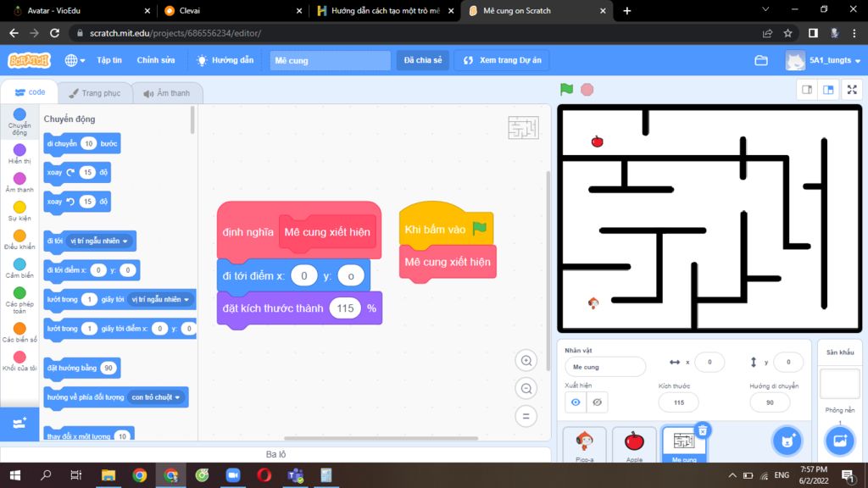Select the Sự kiện yellow category
868x488 pixels.
(x=19, y=211)
